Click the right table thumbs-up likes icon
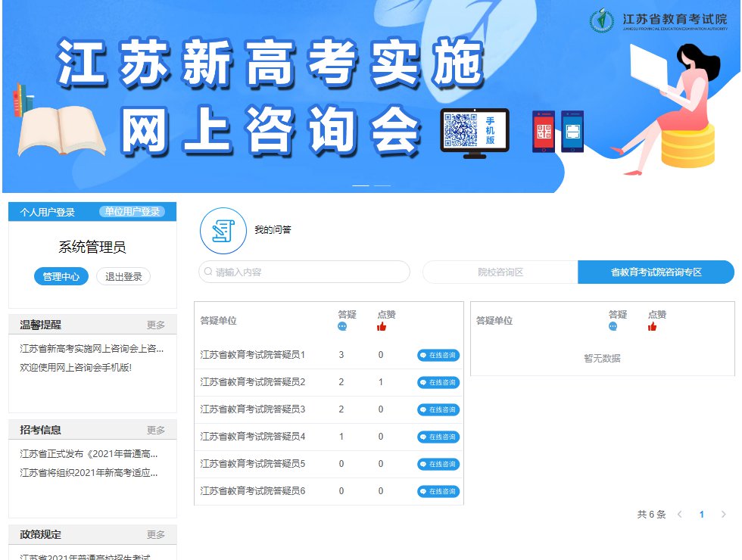Screen dimensions: 742x560 point(652,327)
